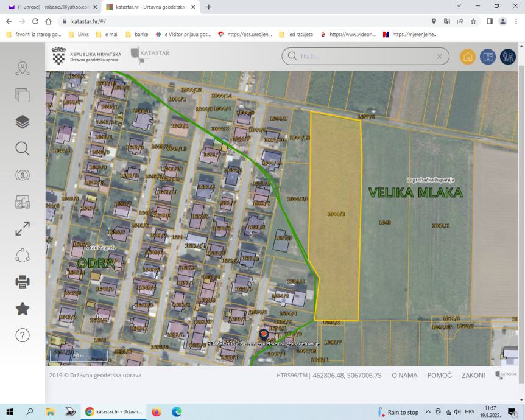The width and height of the screenshot is (525, 420).
Task: Select the magnifier search tool in sidebar
Action: tap(23, 149)
